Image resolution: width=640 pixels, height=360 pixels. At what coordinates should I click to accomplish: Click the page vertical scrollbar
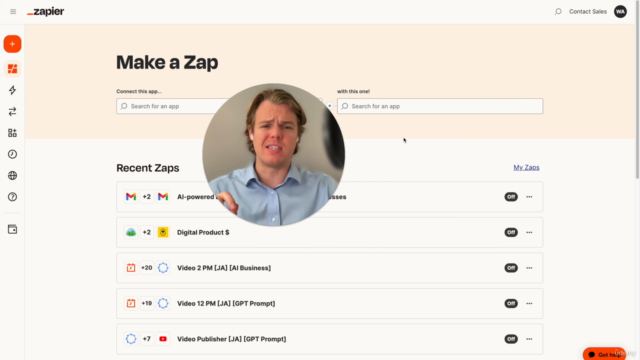click(637, 90)
